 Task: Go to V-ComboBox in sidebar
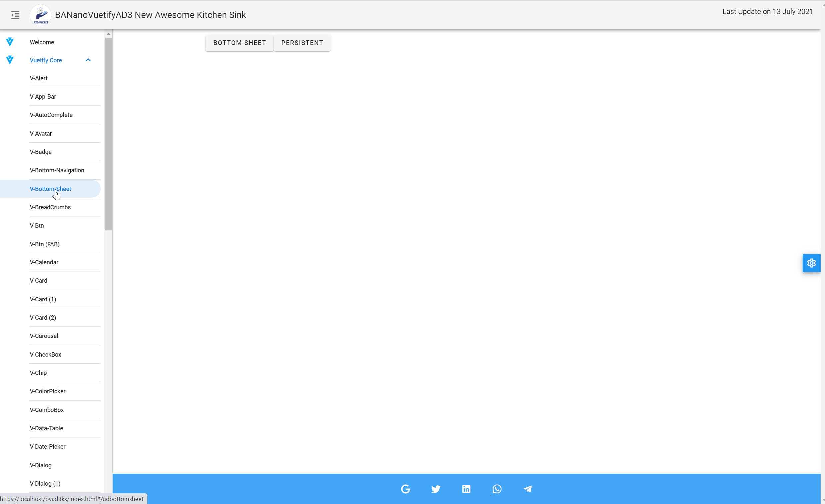(x=47, y=410)
